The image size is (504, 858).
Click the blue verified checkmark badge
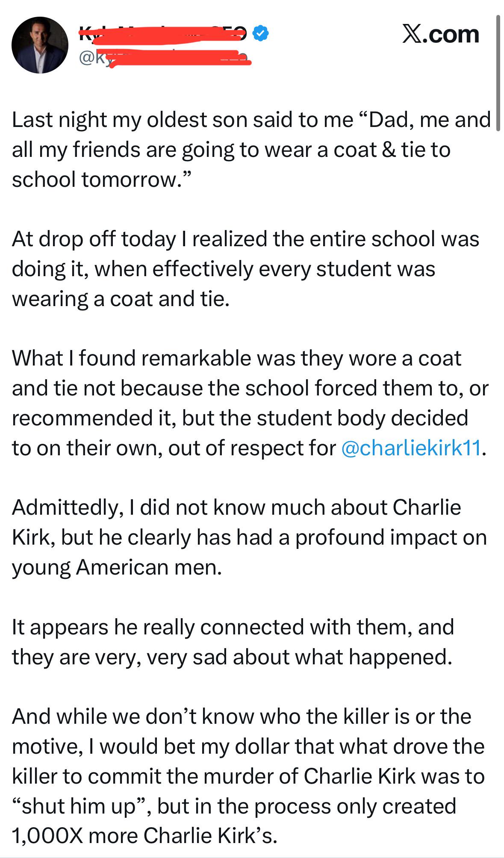click(x=260, y=33)
